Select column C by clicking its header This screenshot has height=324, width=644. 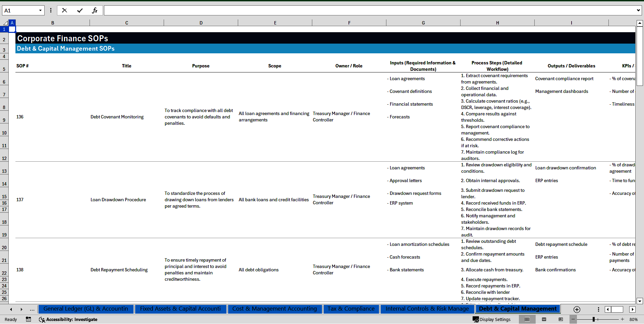(x=126, y=22)
